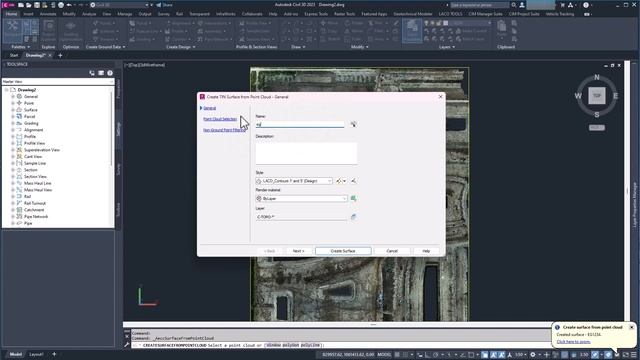Select the Catchment item in Toolspace tree
640x360 pixels.
tap(34, 210)
